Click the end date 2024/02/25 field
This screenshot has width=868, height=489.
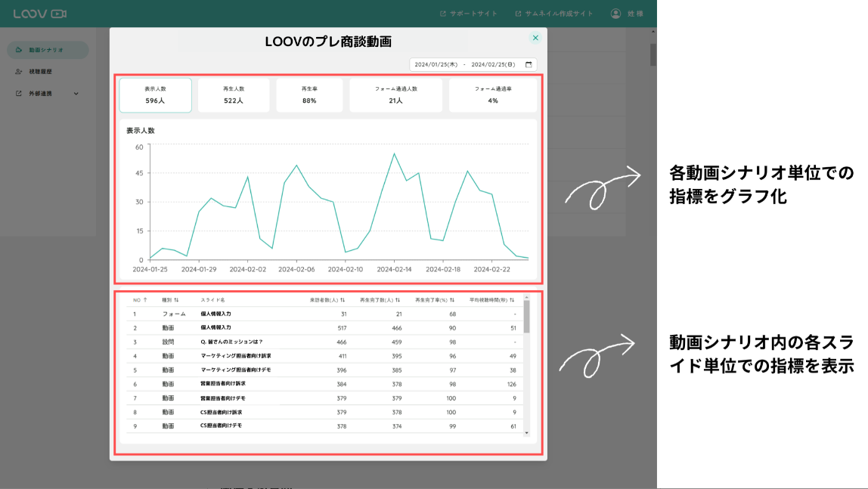493,65
